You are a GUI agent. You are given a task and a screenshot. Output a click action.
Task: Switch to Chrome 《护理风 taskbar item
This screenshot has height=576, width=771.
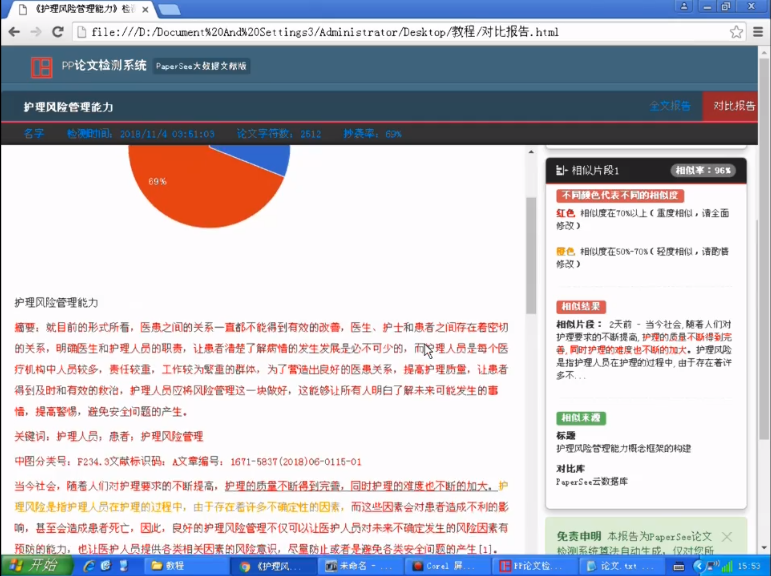click(274, 566)
